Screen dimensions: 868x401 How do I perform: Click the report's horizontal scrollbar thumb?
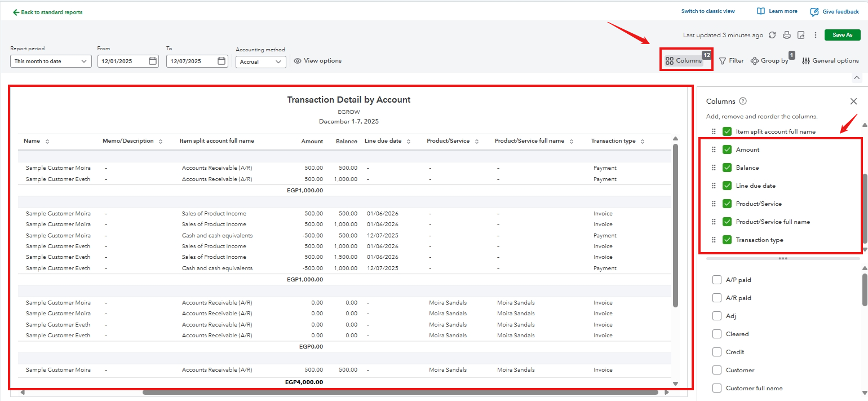[x=400, y=392]
